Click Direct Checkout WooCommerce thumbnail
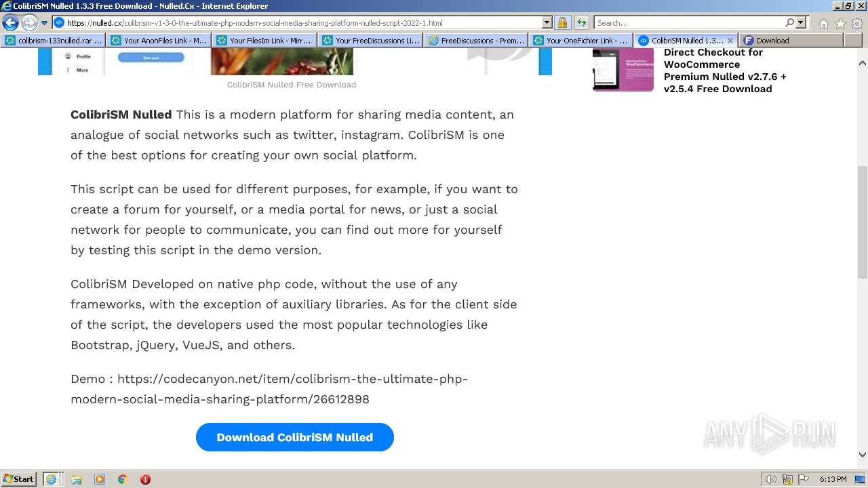The width and height of the screenshot is (868, 488). [x=623, y=69]
